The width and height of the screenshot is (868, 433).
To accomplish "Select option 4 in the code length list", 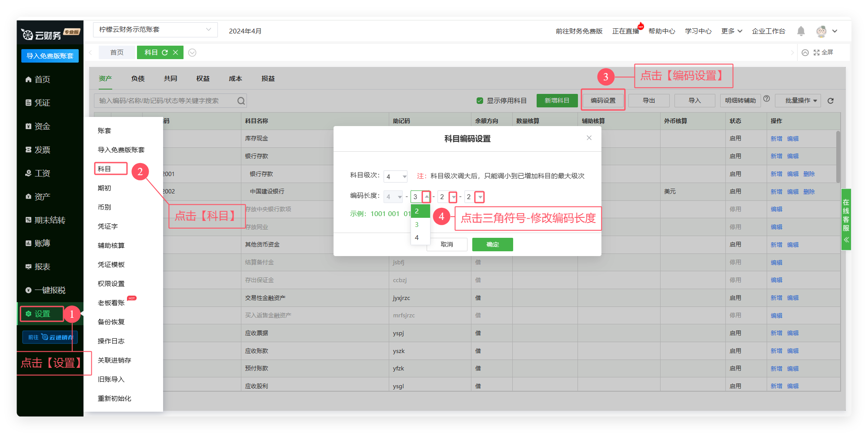I will pos(417,237).
